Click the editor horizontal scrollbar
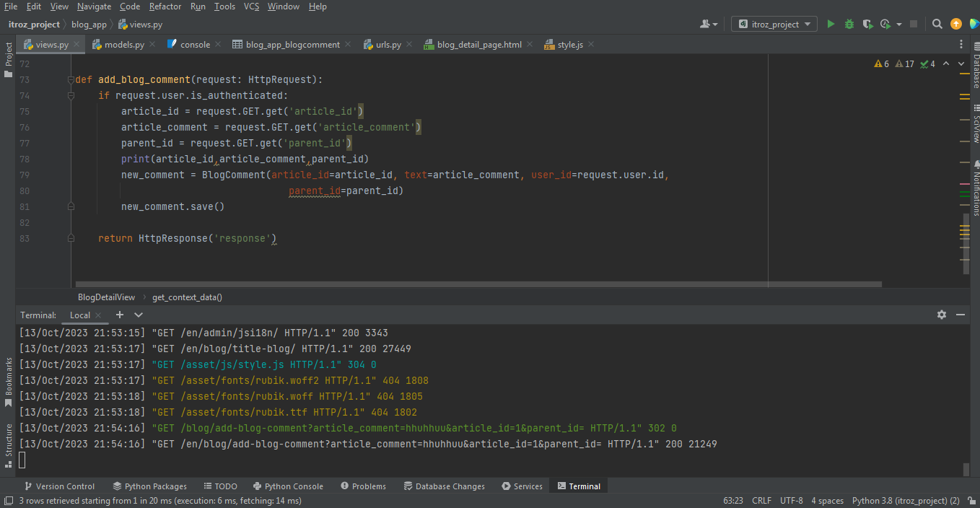 [x=476, y=284]
